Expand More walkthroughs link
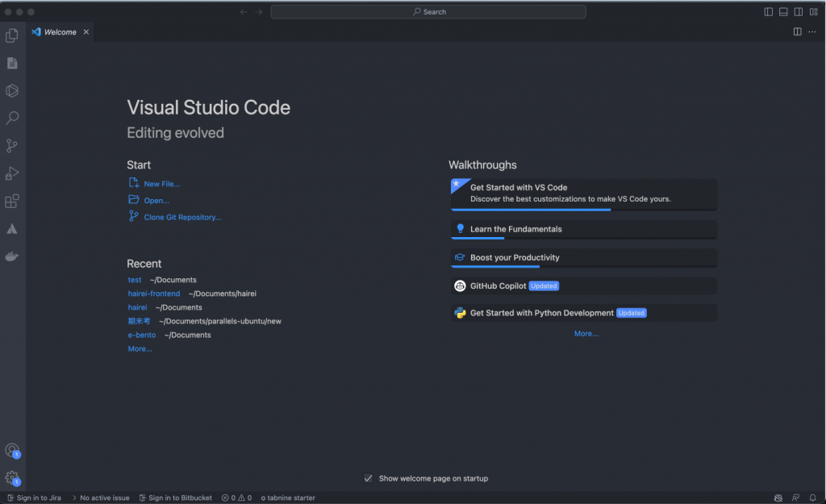 pyautogui.click(x=586, y=334)
